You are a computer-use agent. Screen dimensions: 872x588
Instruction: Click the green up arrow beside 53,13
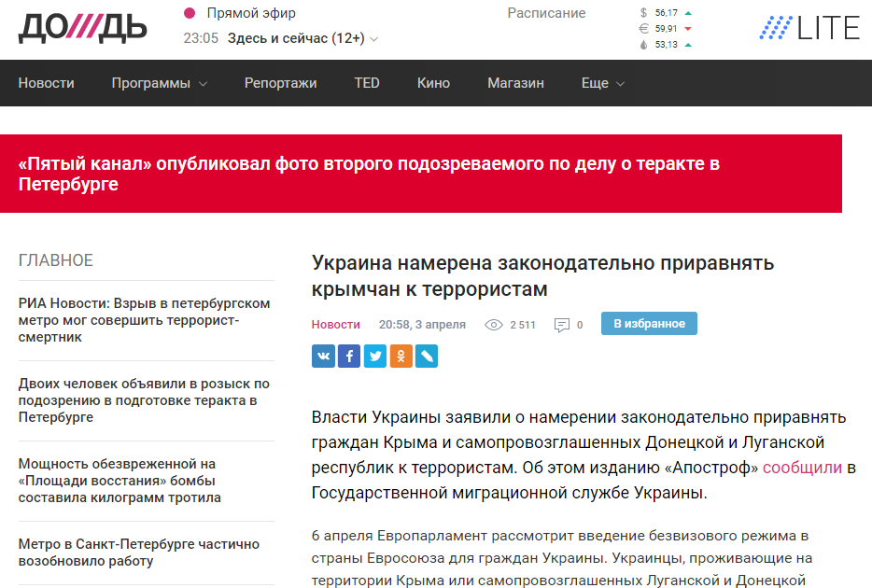pyautogui.click(x=688, y=45)
